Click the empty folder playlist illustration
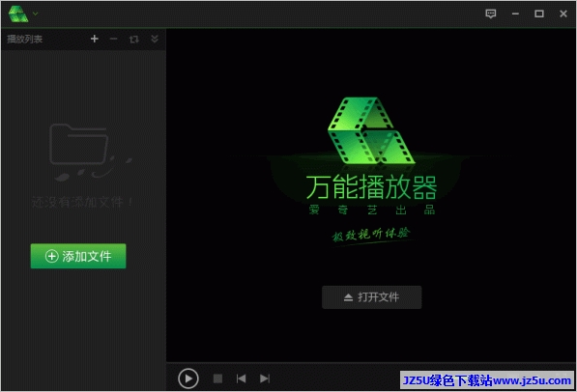 [90, 153]
